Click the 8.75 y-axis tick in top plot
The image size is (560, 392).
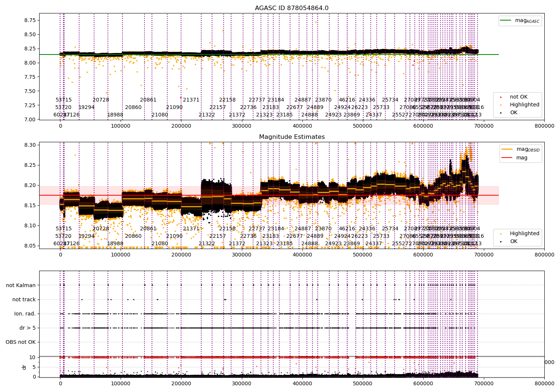coord(30,20)
